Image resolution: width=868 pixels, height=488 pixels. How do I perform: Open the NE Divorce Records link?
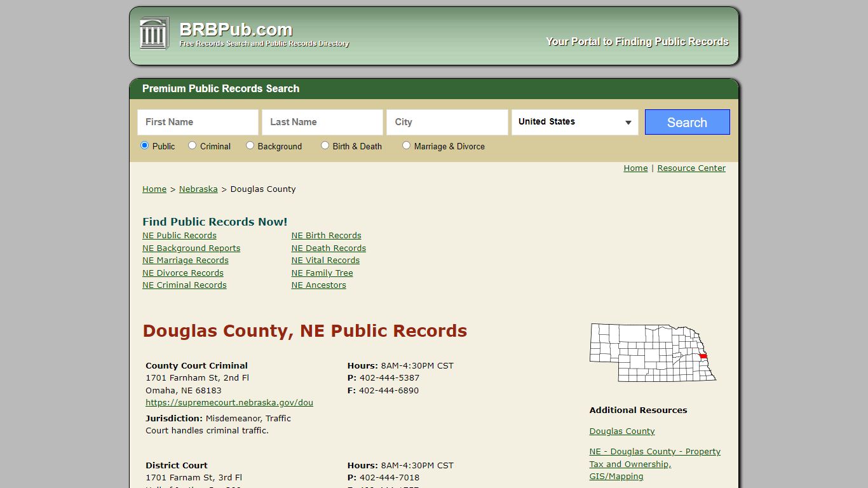[183, 273]
